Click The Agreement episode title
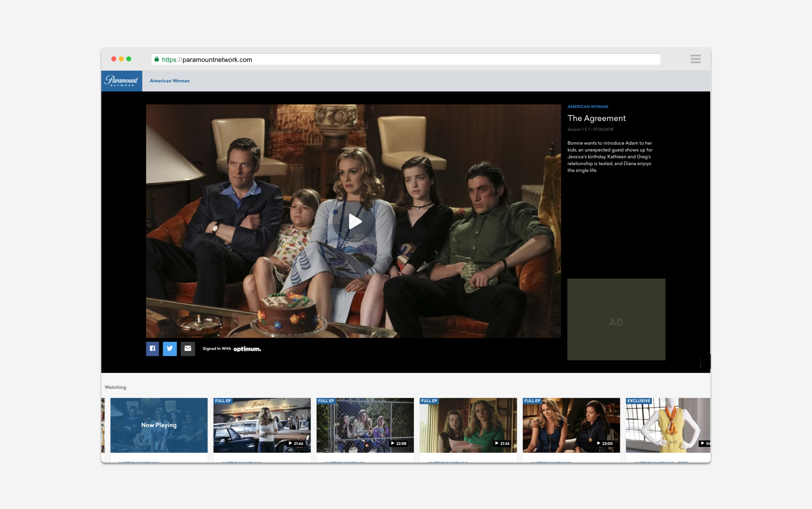 point(596,118)
